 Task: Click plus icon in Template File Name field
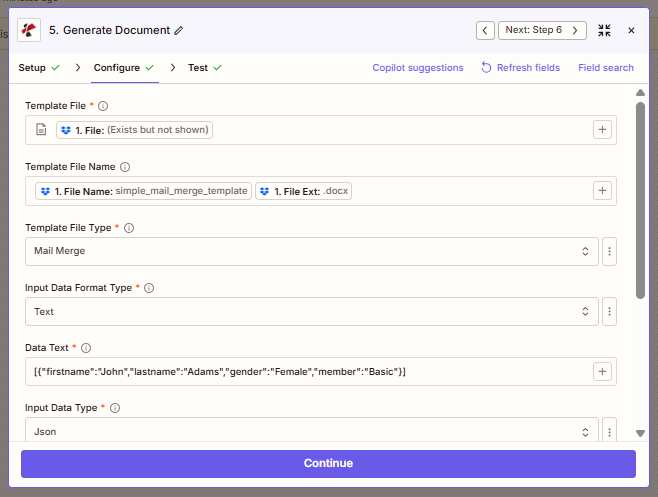pos(602,191)
